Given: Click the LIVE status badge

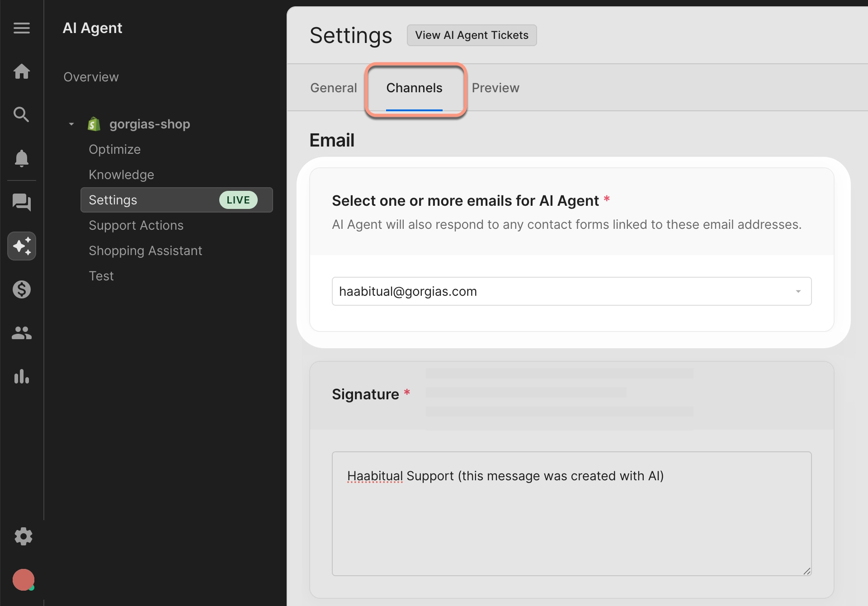Looking at the screenshot, I should point(238,200).
